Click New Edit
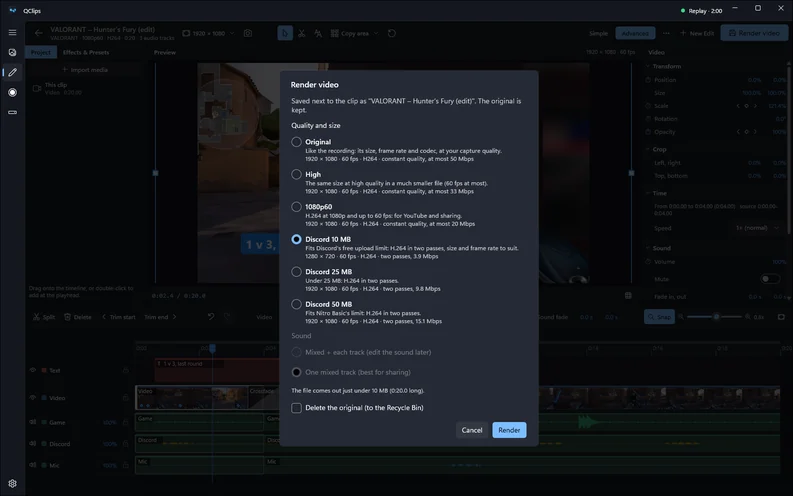The height and width of the screenshot is (496, 793). tap(697, 33)
